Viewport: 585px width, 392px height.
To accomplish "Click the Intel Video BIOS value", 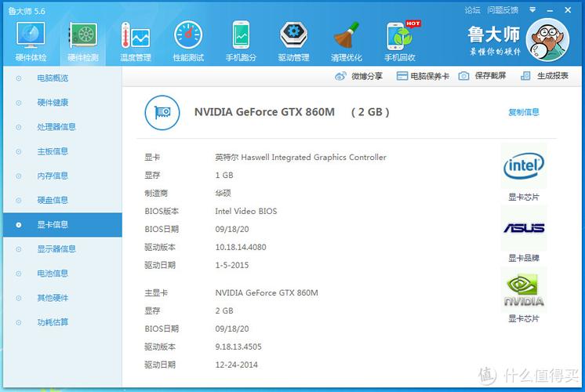I will pyautogui.click(x=246, y=211).
